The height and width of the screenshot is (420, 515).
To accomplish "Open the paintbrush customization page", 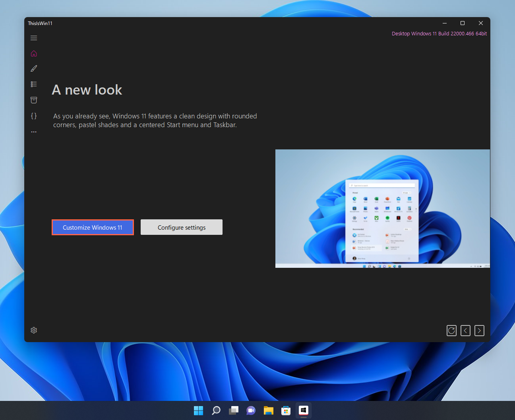I will click(34, 69).
